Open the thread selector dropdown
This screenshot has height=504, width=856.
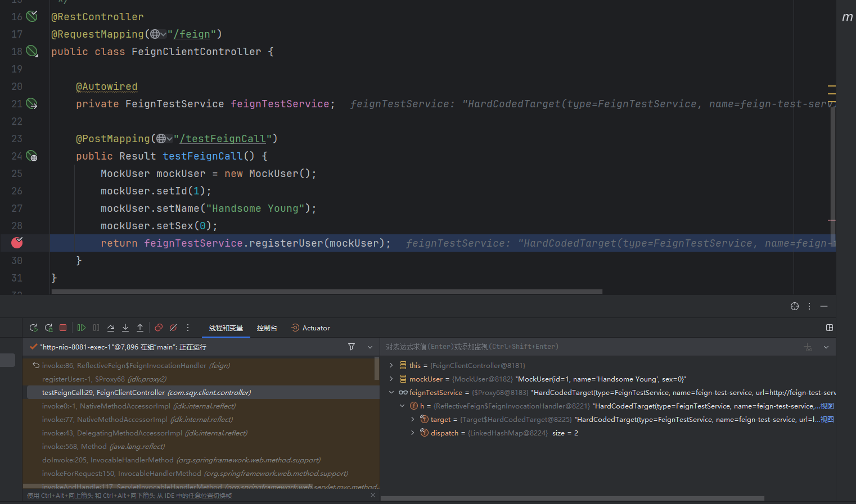point(370,347)
